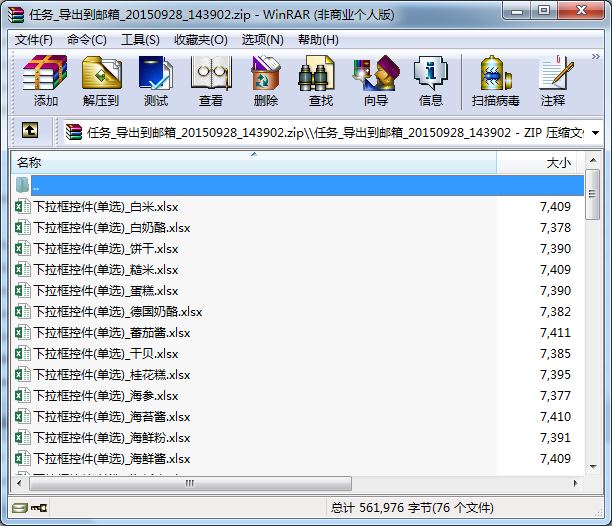Run the 测试 (Test) archive tool
612x526 pixels.
(x=156, y=73)
